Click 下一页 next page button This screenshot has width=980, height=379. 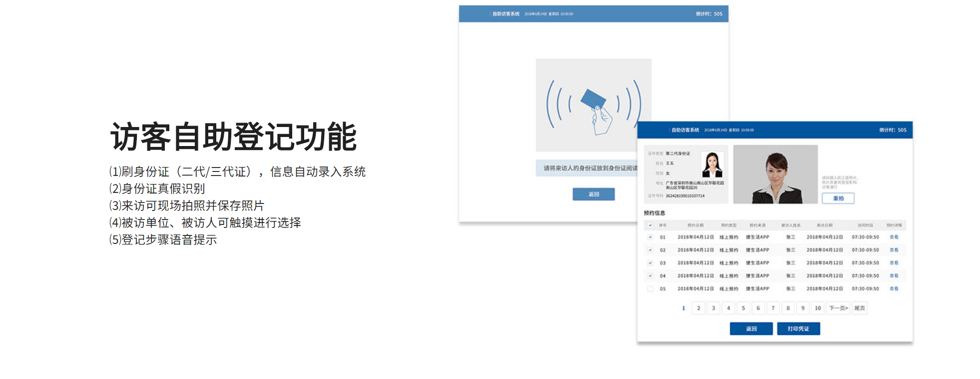point(839,308)
